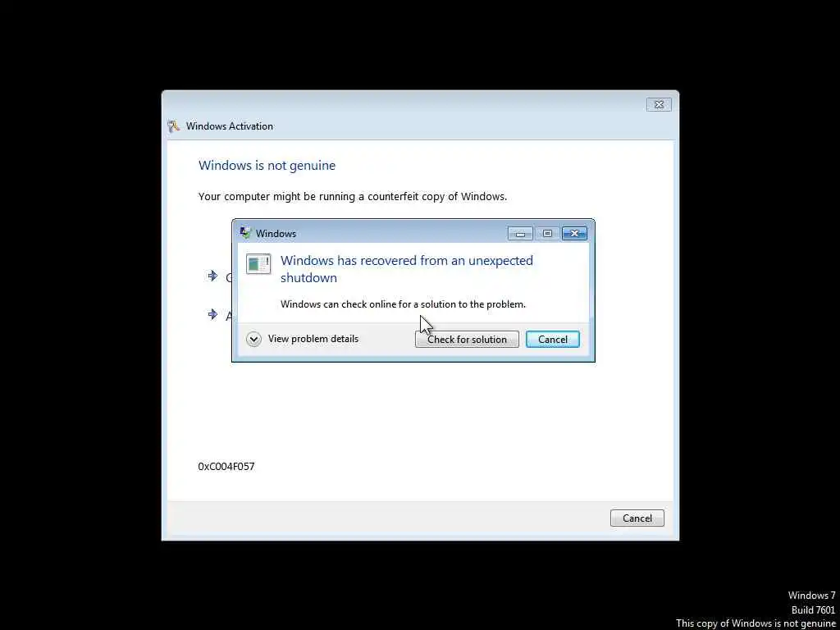Expand the View problem details chevron
The width and height of the screenshot is (840, 630).
click(254, 339)
